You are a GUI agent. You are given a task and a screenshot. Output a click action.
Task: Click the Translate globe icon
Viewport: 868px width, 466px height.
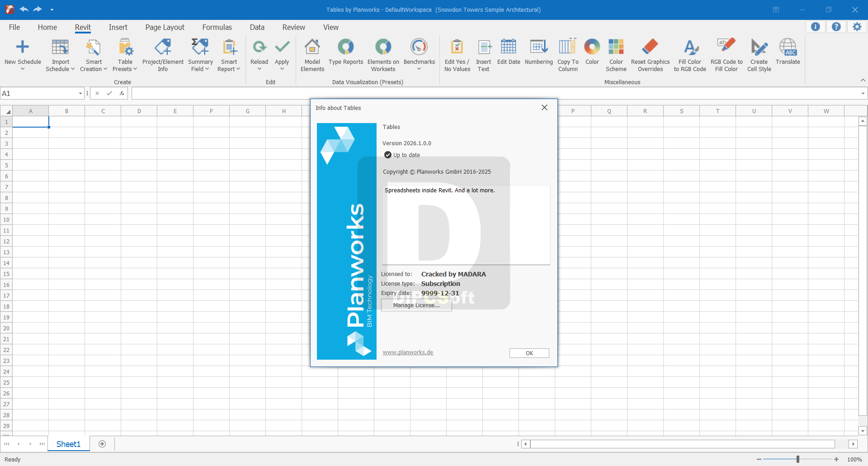tap(788, 47)
